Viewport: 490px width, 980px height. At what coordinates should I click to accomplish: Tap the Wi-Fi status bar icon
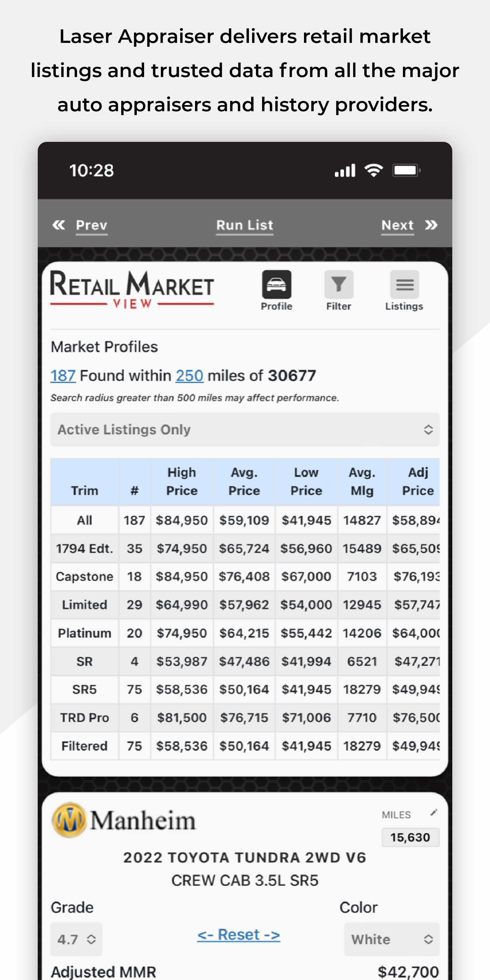374,170
